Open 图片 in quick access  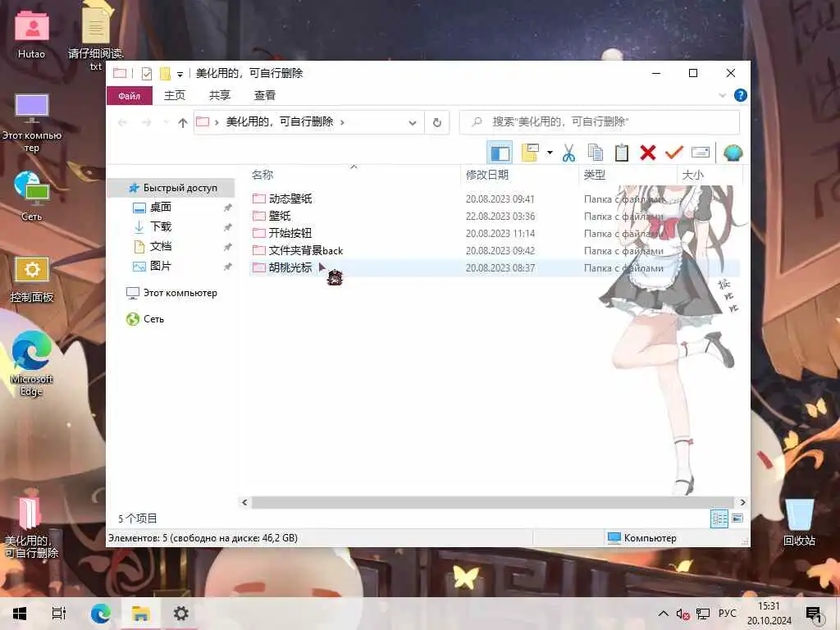[x=160, y=267]
